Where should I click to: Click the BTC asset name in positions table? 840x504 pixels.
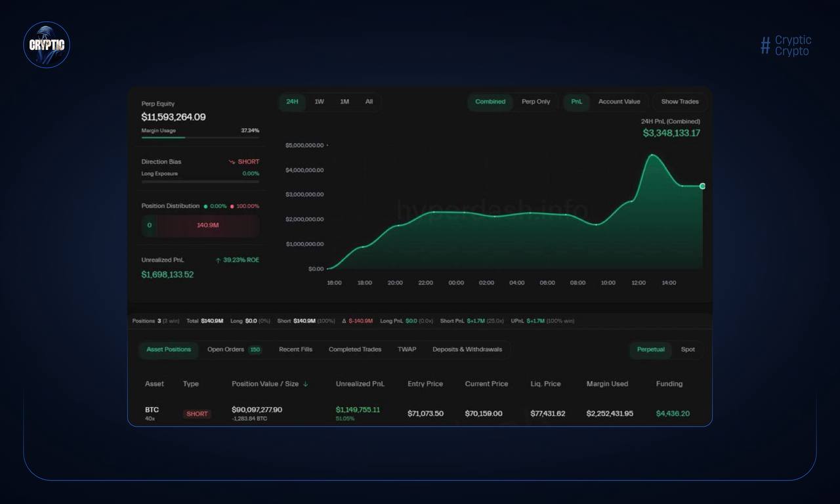[152, 409]
